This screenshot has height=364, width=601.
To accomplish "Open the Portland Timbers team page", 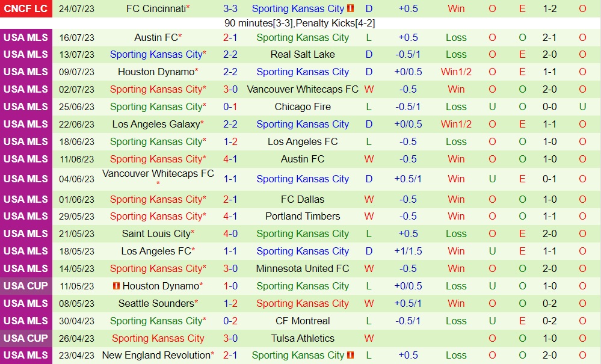I will click(x=303, y=216).
